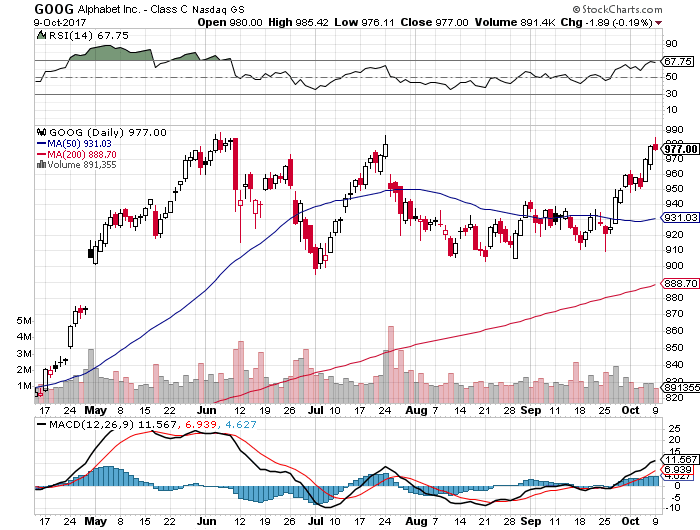
Task: Click 'Oct' on price chart date axis
Action: pyautogui.click(x=630, y=410)
